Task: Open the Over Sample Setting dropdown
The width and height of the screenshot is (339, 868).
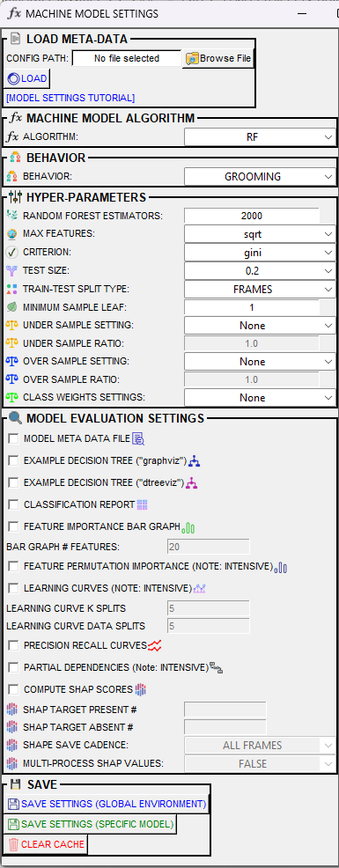Action: click(x=260, y=362)
